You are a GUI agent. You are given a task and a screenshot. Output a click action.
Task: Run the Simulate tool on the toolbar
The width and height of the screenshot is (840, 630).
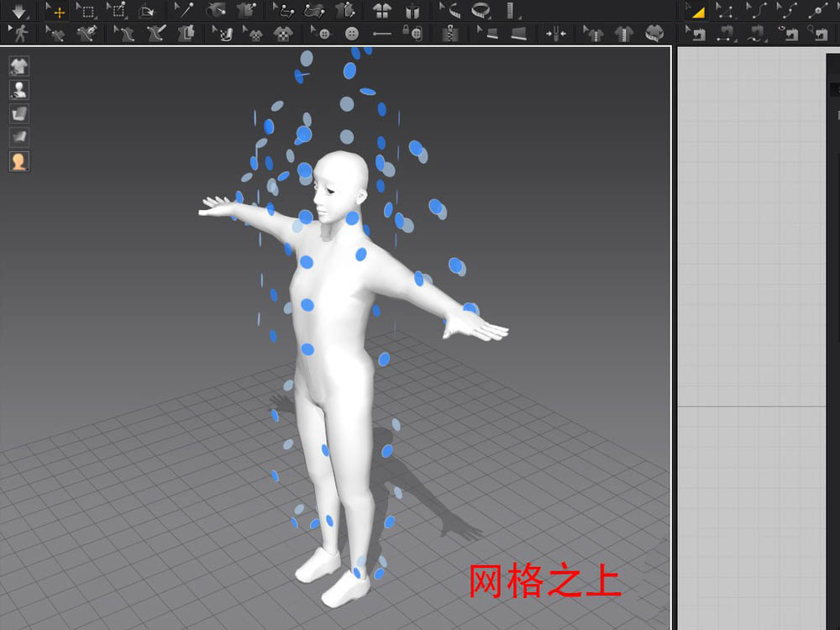(17, 12)
